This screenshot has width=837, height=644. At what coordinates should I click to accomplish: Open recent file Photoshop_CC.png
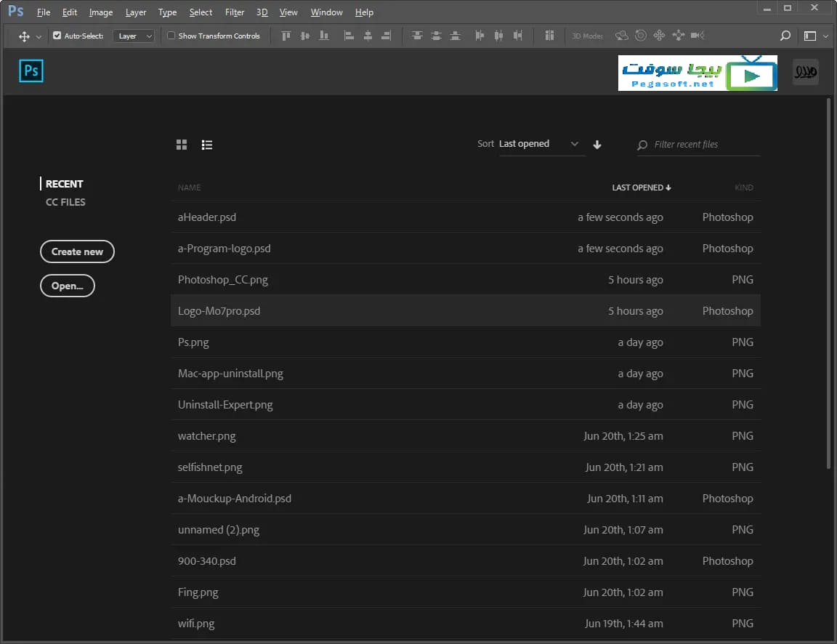(x=466, y=279)
